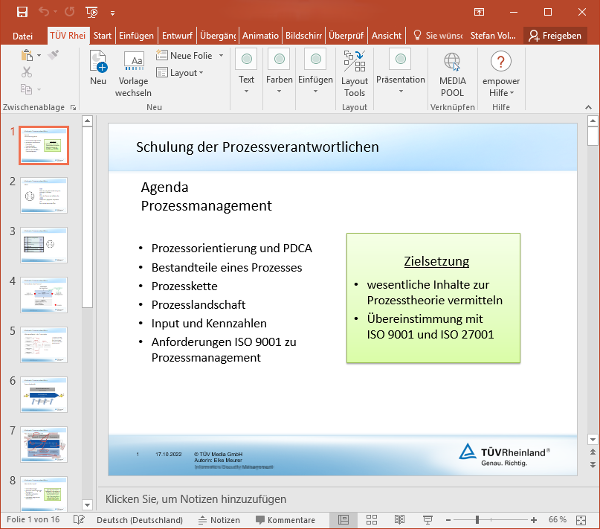Switch to slide sorter view icon
The width and height of the screenshot is (600, 529).
click(372, 520)
